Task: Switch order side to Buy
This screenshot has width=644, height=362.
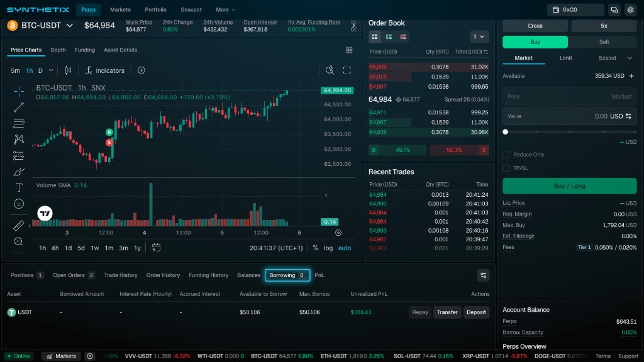Action: [x=535, y=42]
